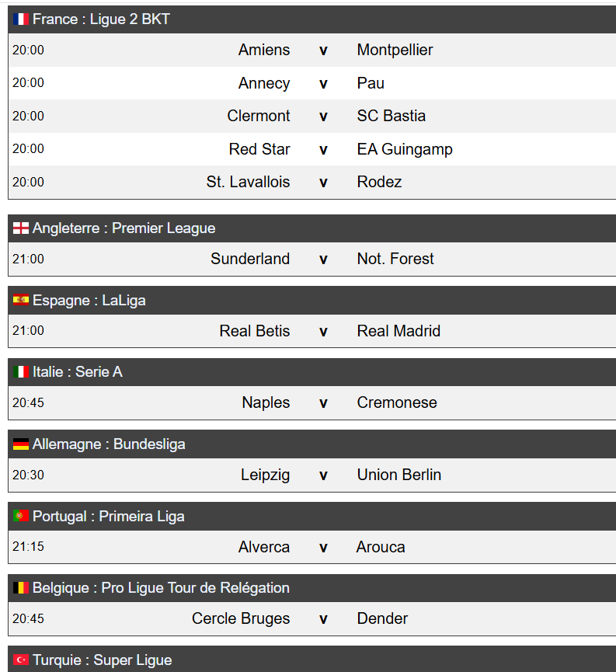Select the Sunderland v Not. Forest match
Viewport: 616px width, 672px height.
click(323, 259)
